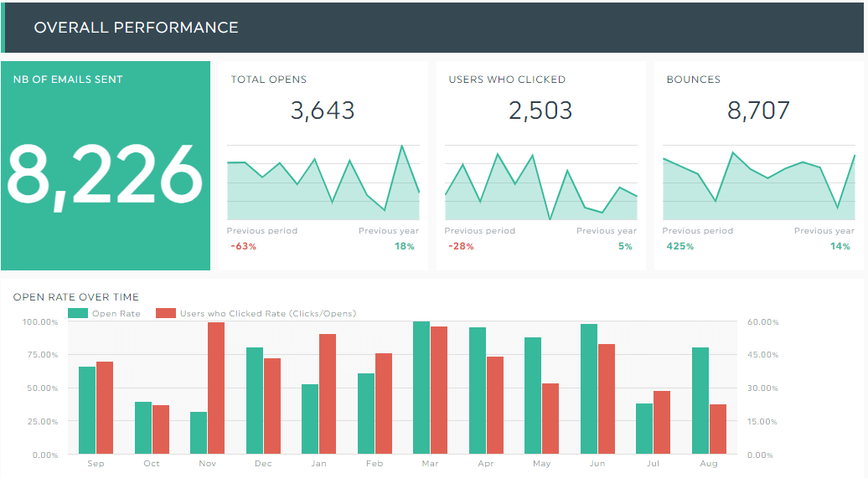Click the red Nov clicked rate bar
Screen dimensions: 868x478
pos(216,388)
